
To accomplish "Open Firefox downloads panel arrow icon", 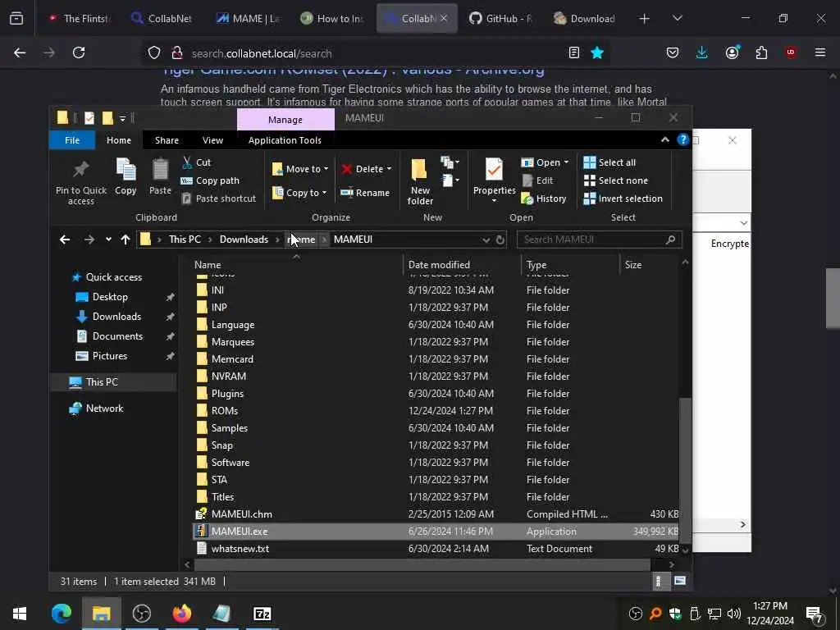I will pos(702,52).
